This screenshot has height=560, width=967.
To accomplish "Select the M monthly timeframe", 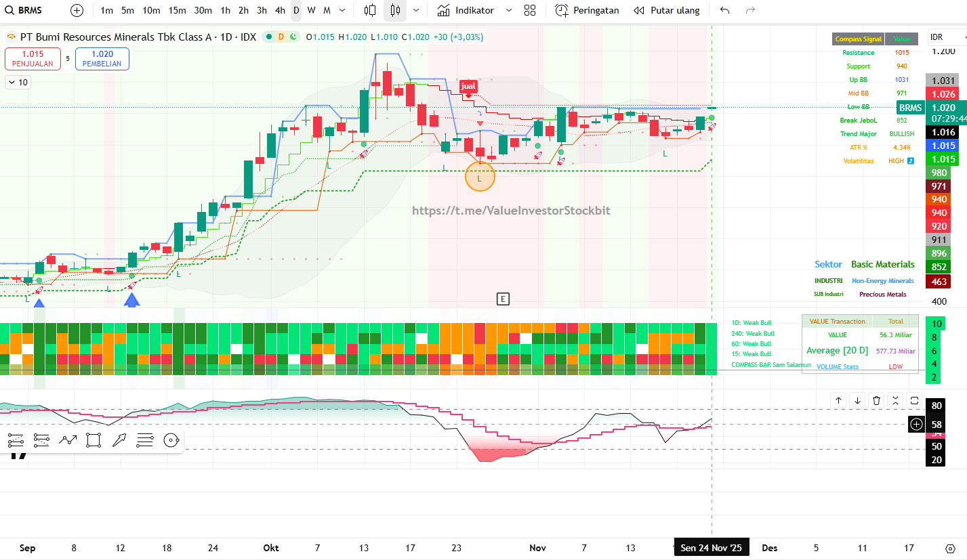I will click(x=327, y=10).
